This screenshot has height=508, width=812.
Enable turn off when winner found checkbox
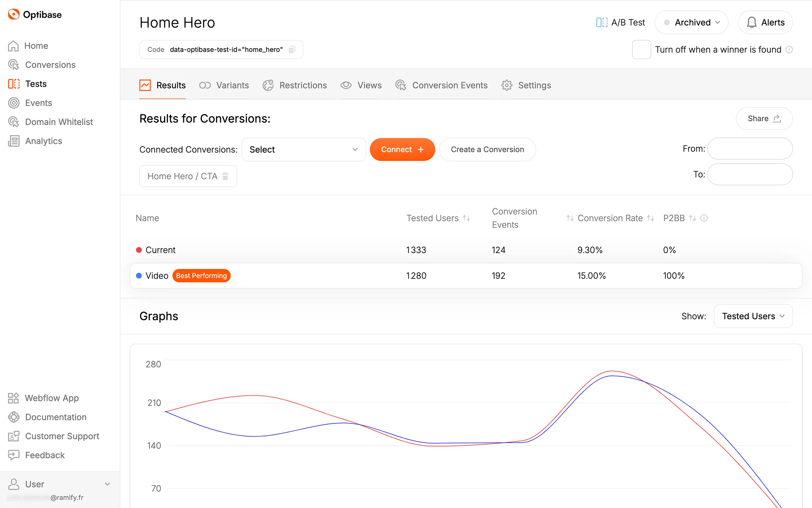coord(642,50)
